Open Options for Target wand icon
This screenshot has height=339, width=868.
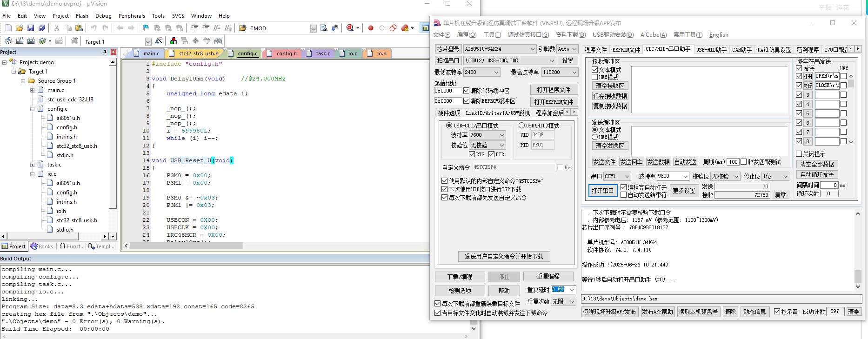(159, 41)
